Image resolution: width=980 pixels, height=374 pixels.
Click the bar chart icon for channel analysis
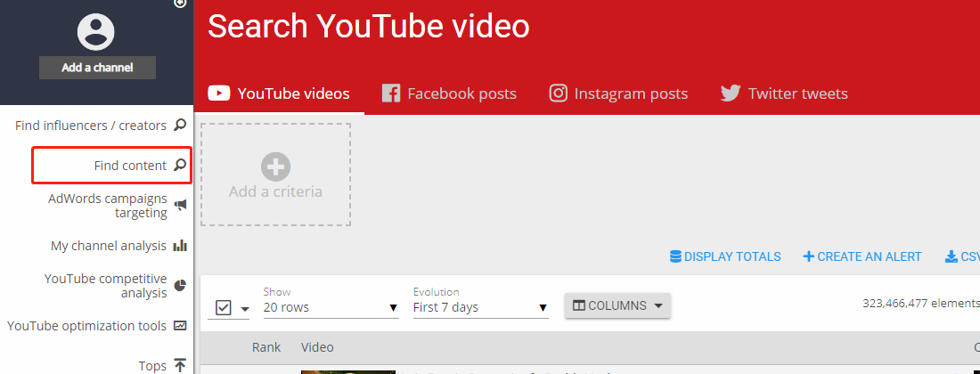pos(180,246)
